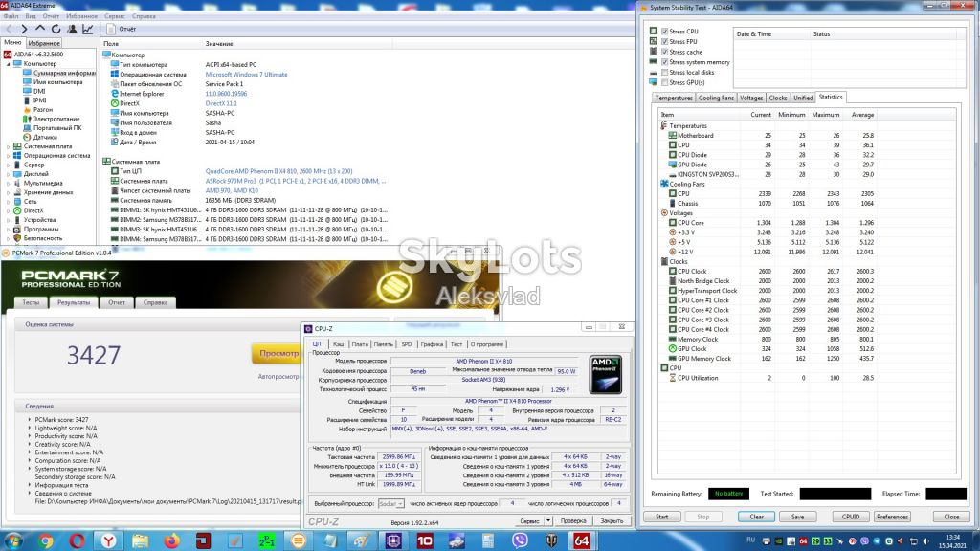This screenshot has width=980, height=551.
Task: Toggle the Stress cache checkbox
Action: [665, 52]
